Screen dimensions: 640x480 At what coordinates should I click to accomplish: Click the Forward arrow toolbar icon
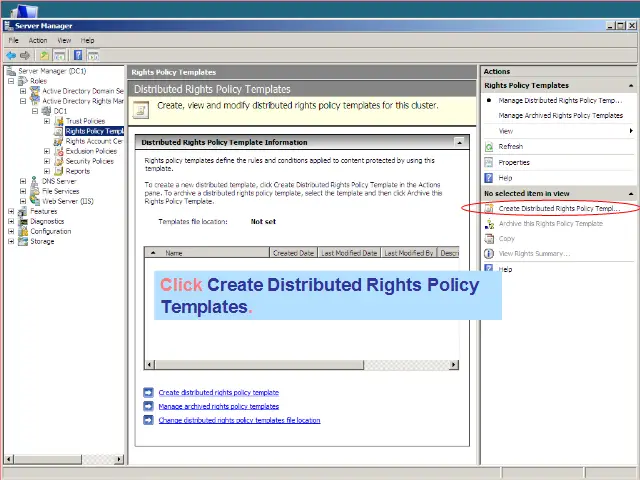coord(25,55)
